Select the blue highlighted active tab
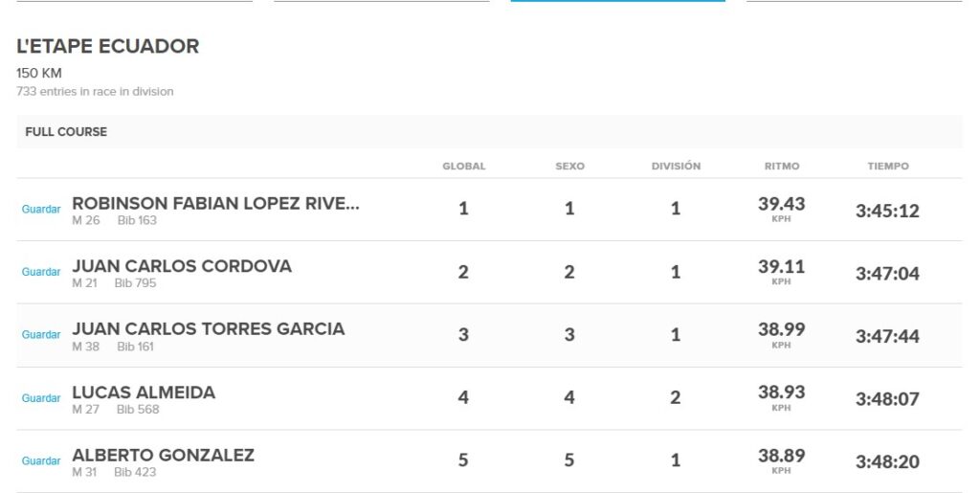The width and height of the screenshot is (980, 493). click(x=617, y=1)
